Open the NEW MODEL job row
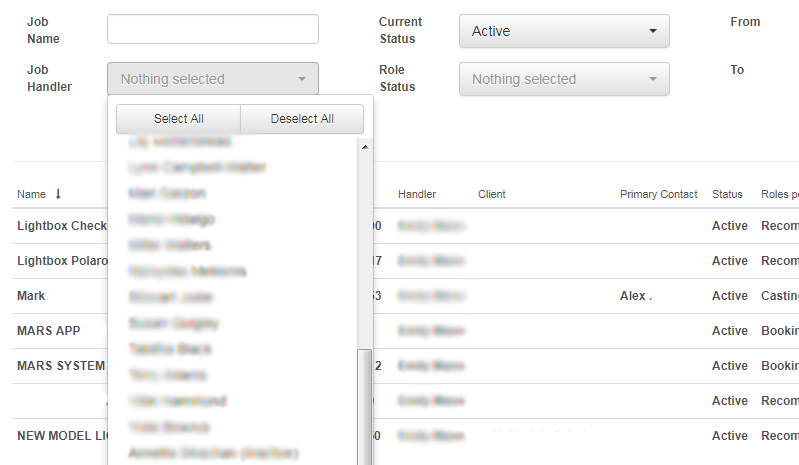This screenshot has width=799, height=465. coord(62,436)
